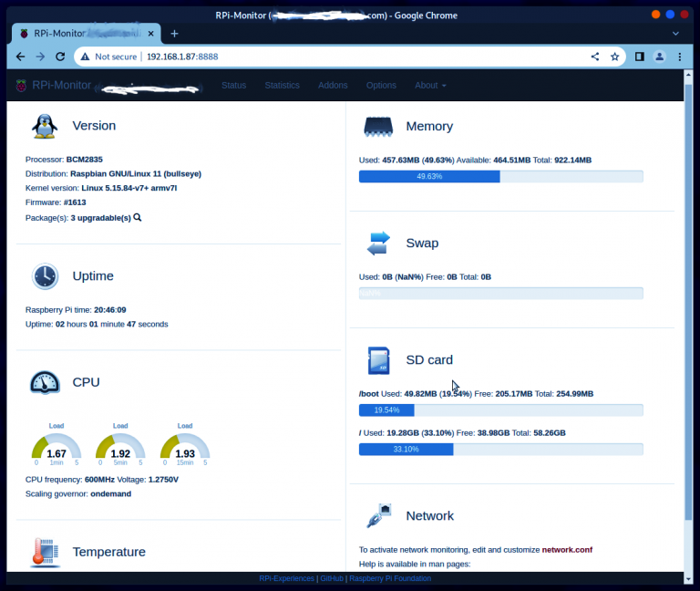Click the CPU gauge icon
This screenshot has height=591, width=700.
coord(45,382)
